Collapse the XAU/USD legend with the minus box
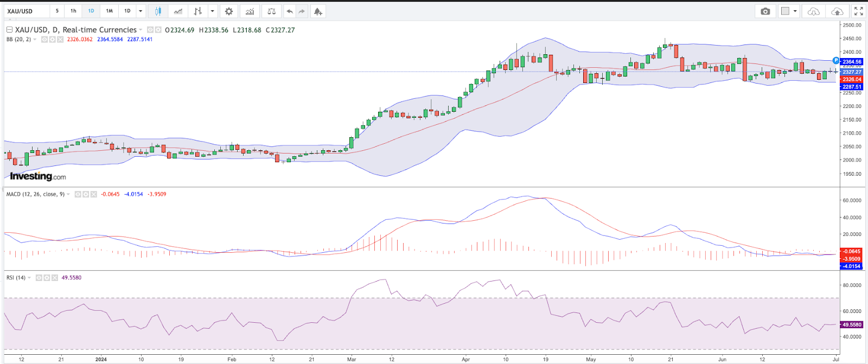Viewport: 868px width, 364px height. tap(9, 30)
